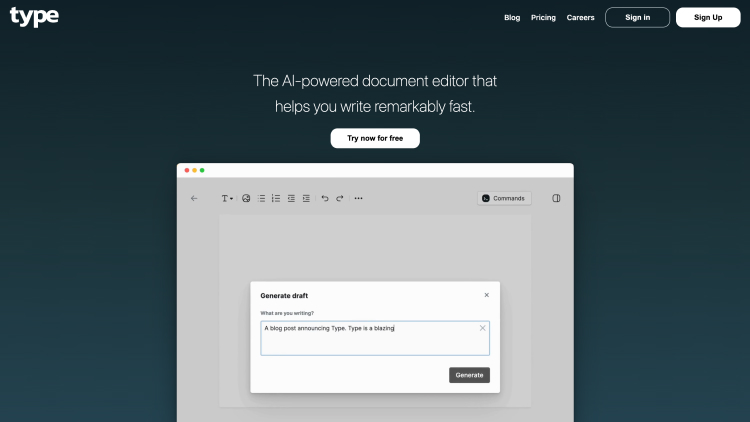This screenshot has height=422, width=750.
Task: Open the Blog page link
Action: [x=512, y=17]
